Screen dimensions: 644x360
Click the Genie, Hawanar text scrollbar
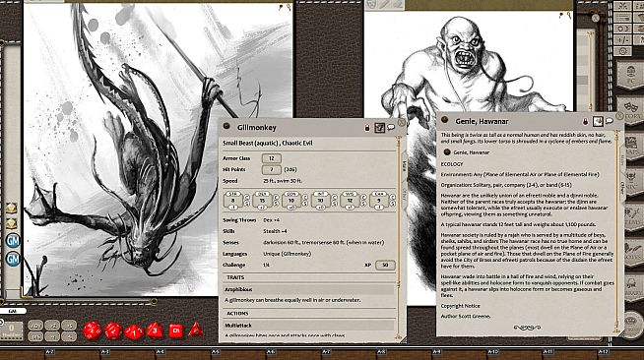click(616, 231)
